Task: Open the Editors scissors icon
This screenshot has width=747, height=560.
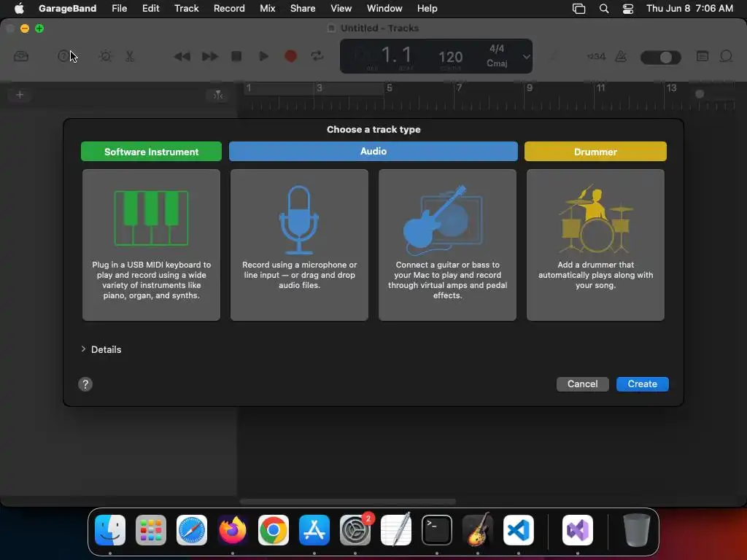Action: 130,56
